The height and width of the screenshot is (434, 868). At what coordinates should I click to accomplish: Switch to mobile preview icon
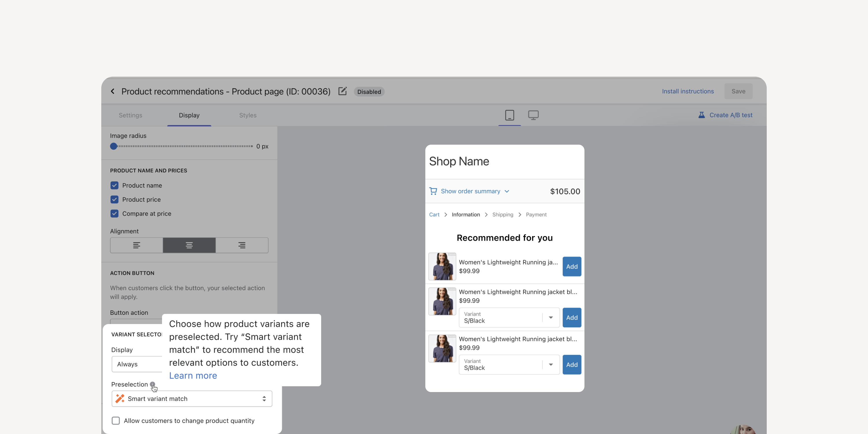coord(510,115)
